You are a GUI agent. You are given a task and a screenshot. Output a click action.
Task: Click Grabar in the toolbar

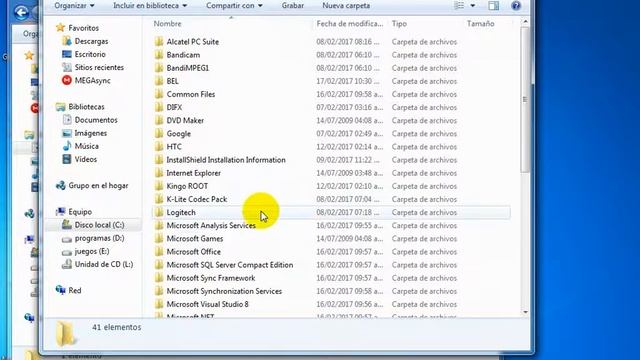[293, 6]
